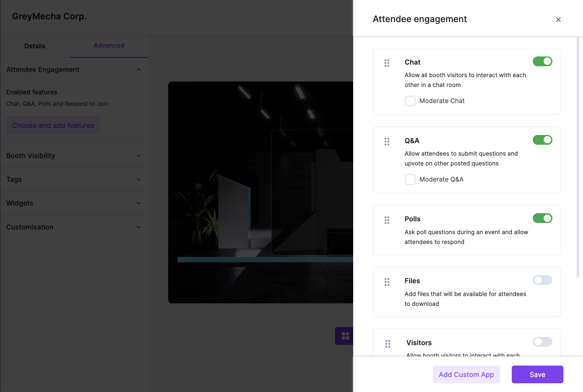Viewport: 583px width, 392px height.
Task: Click the Q&A card drag handle
Action: (387, 141)
